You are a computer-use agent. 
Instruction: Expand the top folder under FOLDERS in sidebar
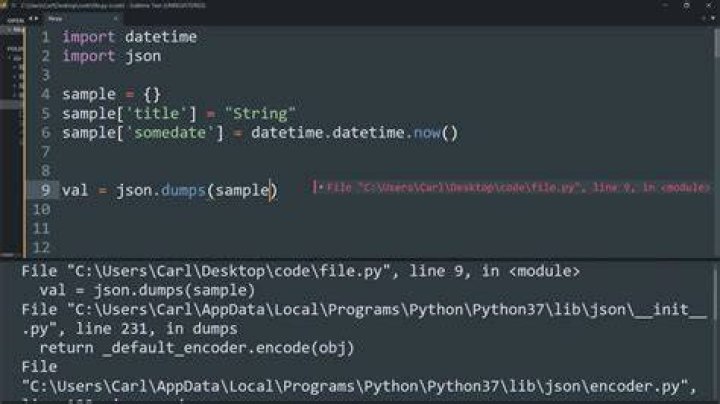(10, 58)
